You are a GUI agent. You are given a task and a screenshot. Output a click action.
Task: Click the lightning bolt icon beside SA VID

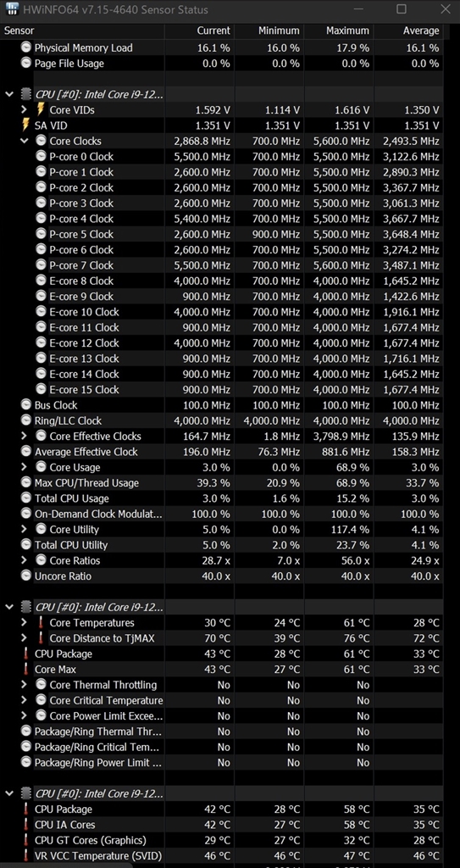[25, 125]
